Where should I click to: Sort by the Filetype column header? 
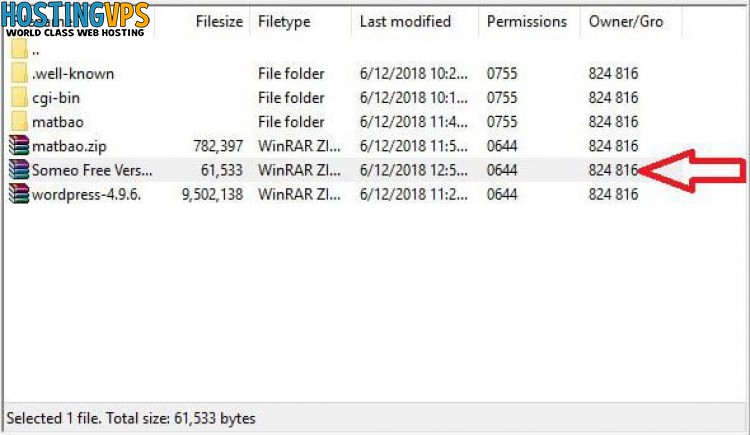284,22
